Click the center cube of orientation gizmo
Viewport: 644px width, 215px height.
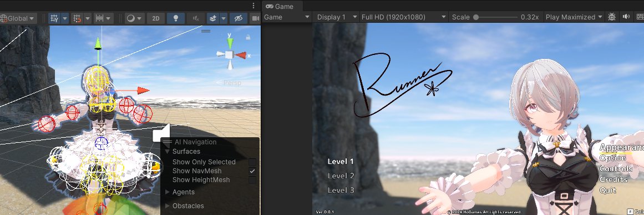click(x=230, y=54)
